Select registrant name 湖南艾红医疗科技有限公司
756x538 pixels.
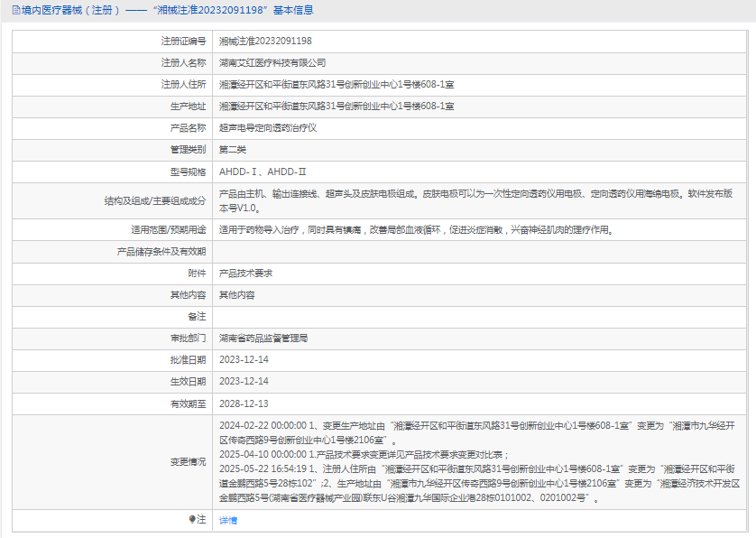[x=272, y=62]
